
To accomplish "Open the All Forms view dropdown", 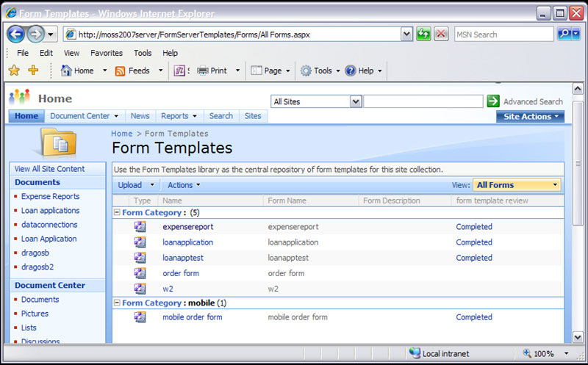I will click(x=517, y=185).
